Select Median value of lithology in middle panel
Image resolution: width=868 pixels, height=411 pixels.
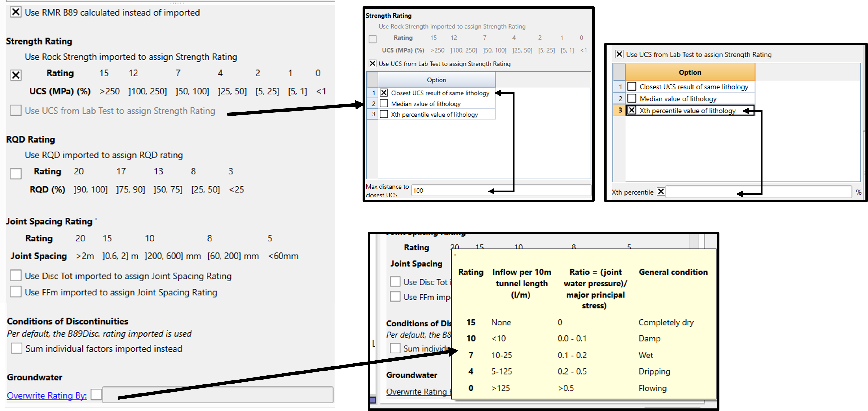tap(384, 103)
